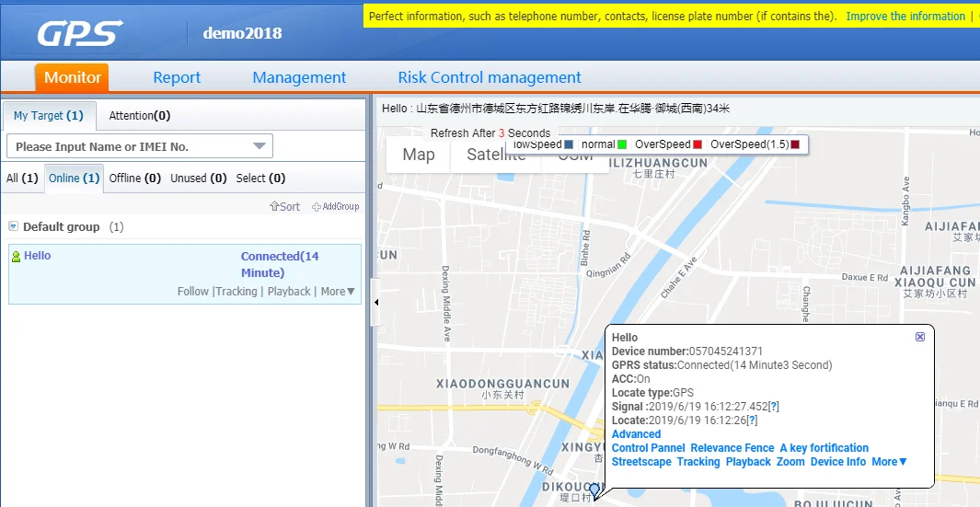Click A key fortification link

click(824, 448)
